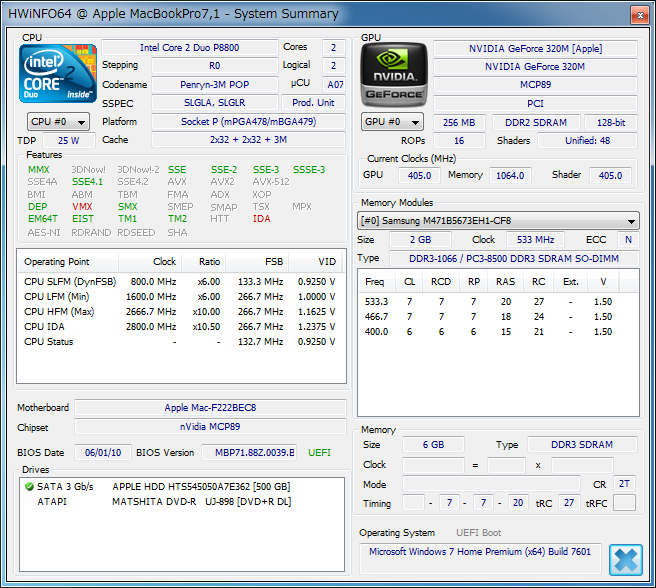Click the Memory clock 1064.0 field
The width and height of the screenshot is (656, 588).
[510, 175]
